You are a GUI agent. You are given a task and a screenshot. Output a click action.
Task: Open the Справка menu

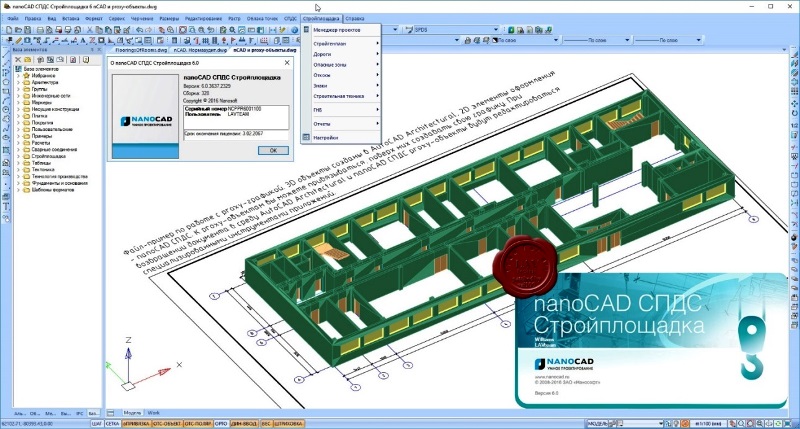point(355,18)
